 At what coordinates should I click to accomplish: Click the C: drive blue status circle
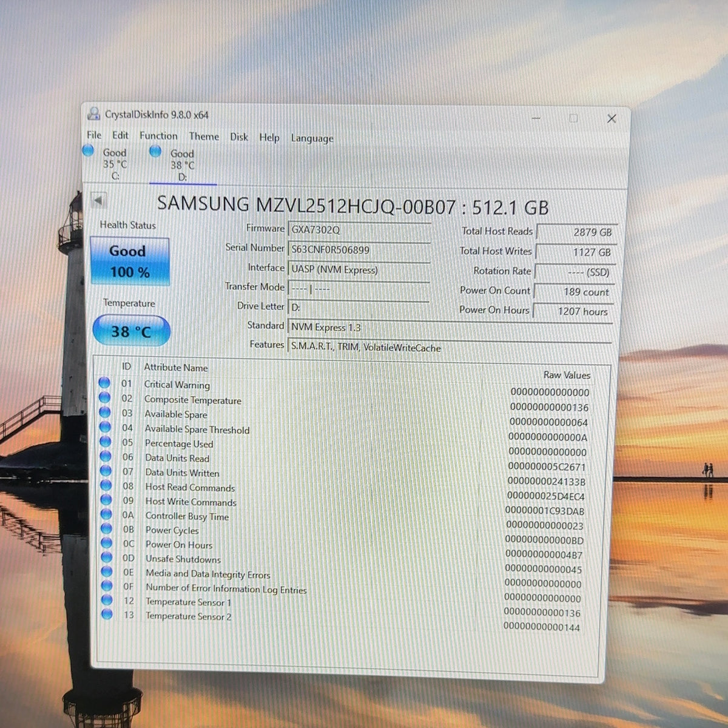[x=89, y=151]
